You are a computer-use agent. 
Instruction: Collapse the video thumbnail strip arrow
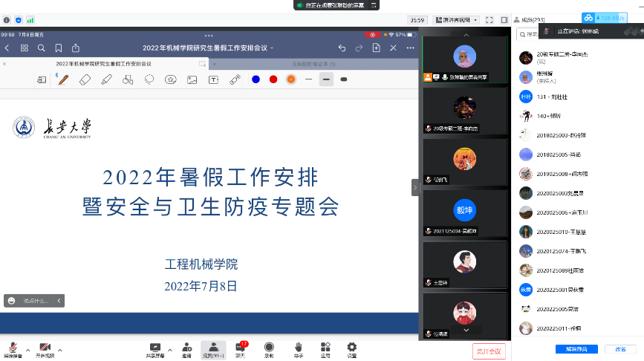(x=415, y=187)
